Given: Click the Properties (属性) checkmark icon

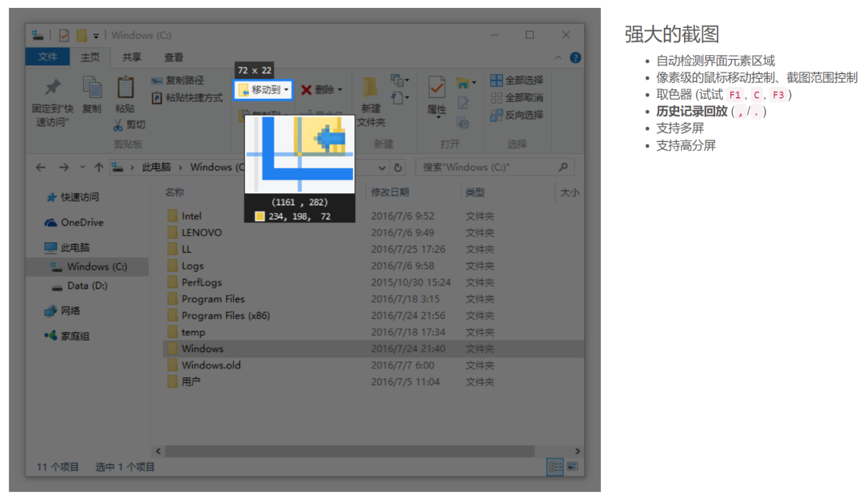Looking at the screenshot, I should pos(437,88).
